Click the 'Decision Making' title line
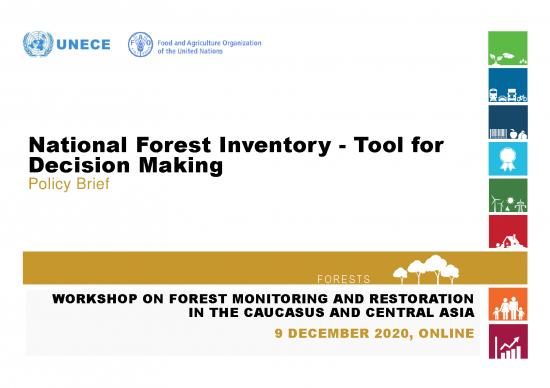 (126, 165)
